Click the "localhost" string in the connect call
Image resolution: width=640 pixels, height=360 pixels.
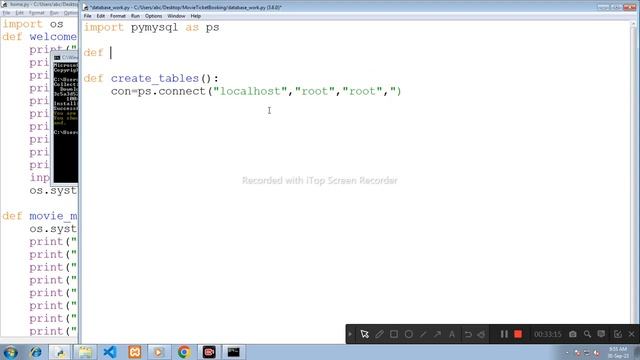[x=250, y=91]
